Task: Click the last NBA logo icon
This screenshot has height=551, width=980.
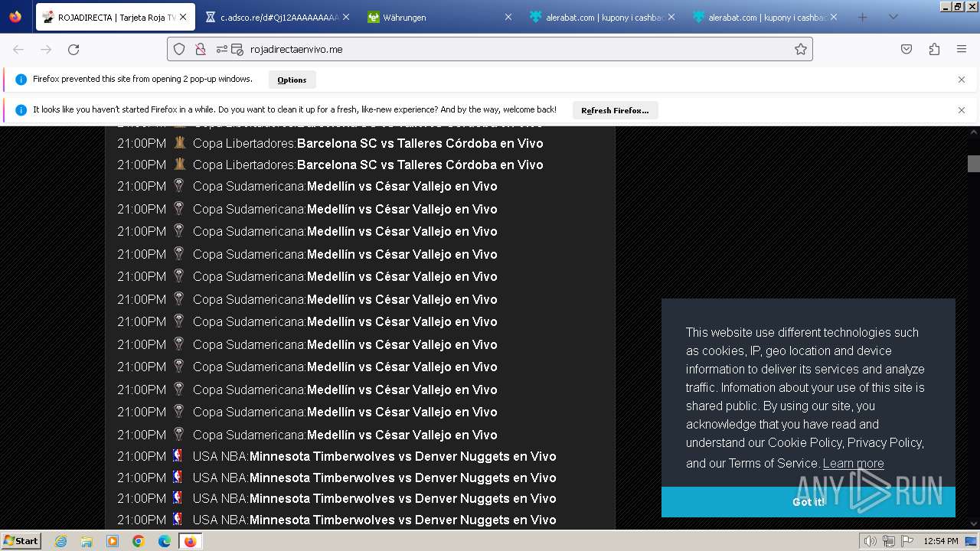Action: pos(178,519)
